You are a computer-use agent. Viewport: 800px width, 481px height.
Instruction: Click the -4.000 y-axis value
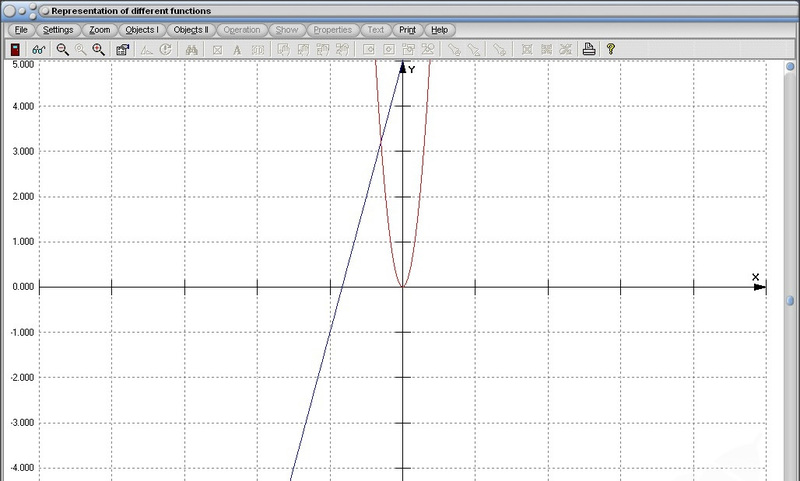coord(22,468)
